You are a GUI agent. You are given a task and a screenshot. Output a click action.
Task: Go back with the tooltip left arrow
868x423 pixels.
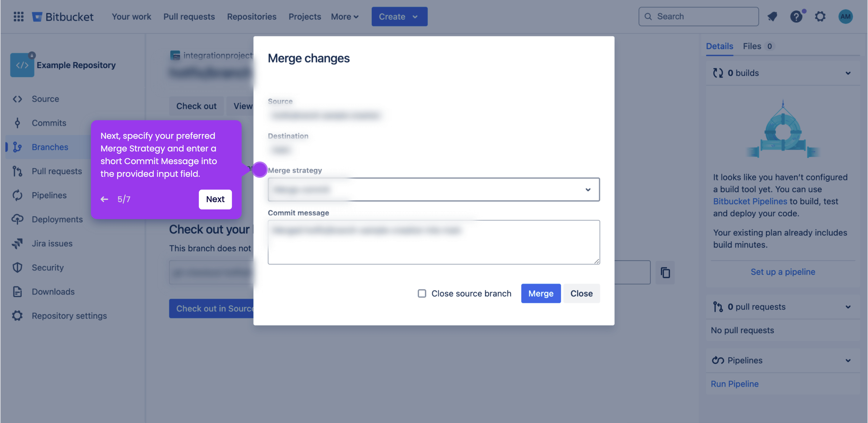click(105, 199)
